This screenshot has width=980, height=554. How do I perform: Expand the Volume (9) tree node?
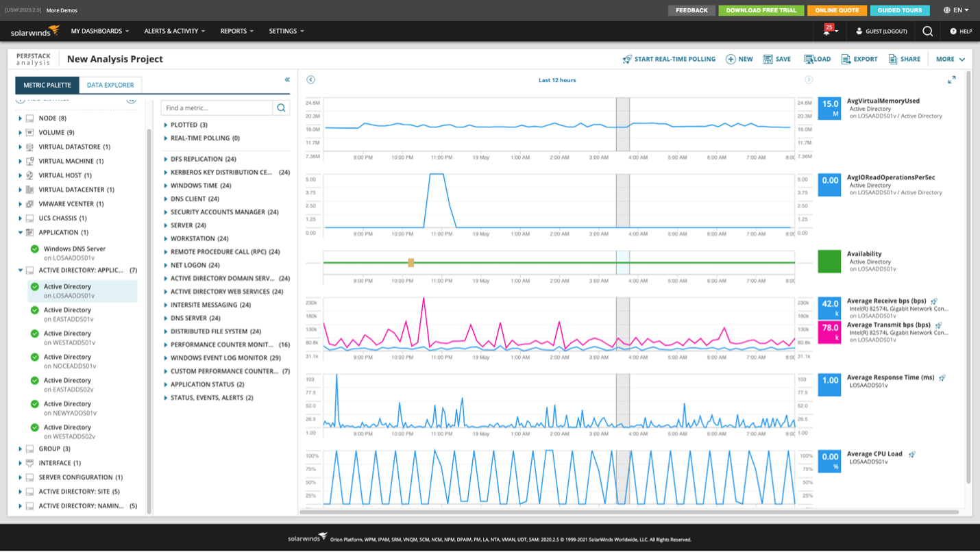(x=20, y=133)
